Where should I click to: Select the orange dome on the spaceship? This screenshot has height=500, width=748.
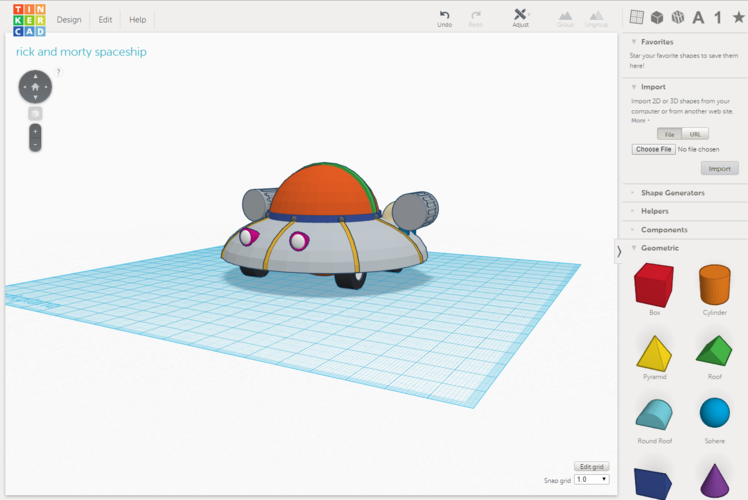320,191
